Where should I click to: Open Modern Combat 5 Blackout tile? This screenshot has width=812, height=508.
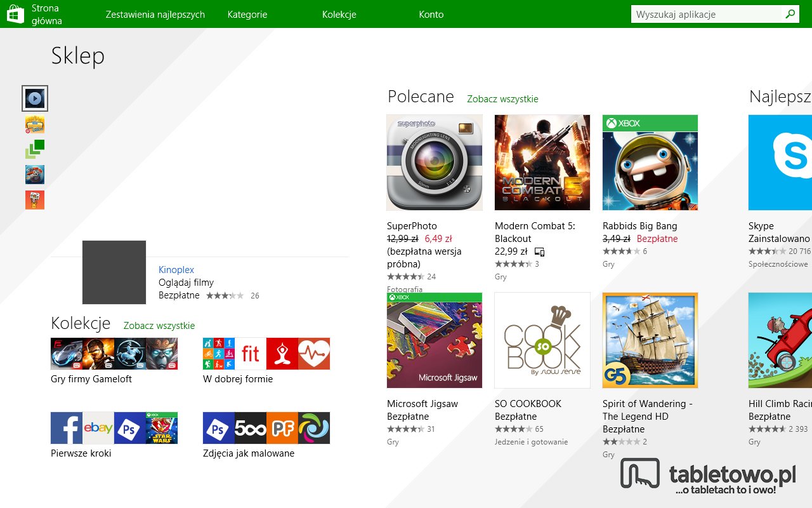click(x=542, y=163)
